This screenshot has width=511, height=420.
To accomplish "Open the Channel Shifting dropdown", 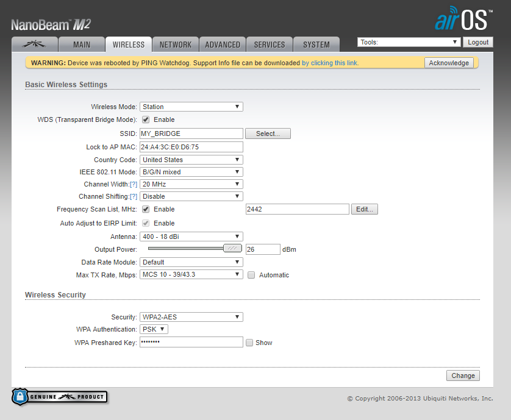I will pyautogui.click(x=191, y=196).
